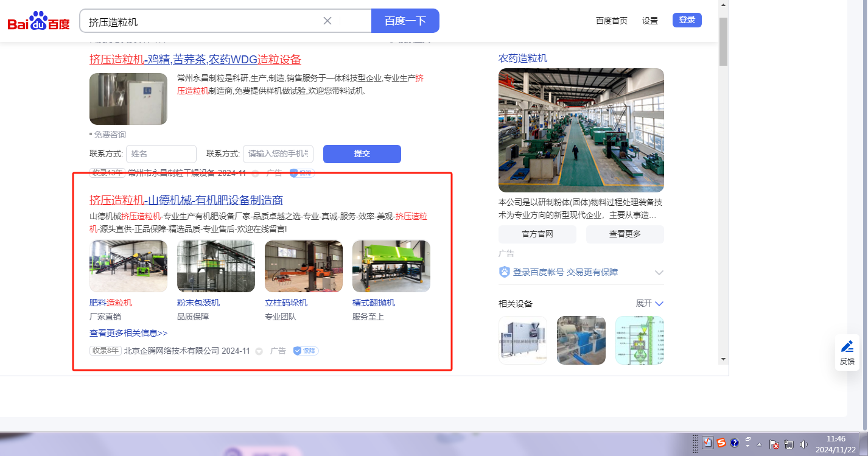Click the Baidu logo
This screenshot has width=868, height=456.
(38, 21)
